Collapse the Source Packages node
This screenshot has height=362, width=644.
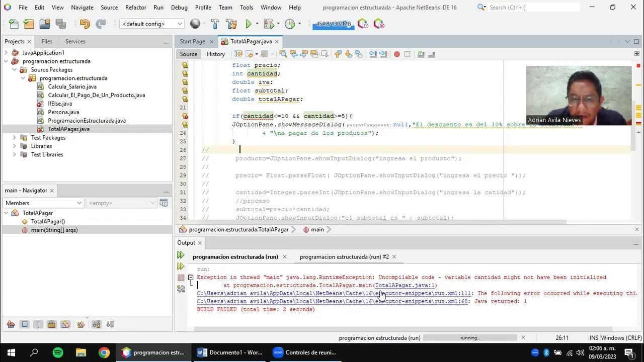tap(15, 70)
